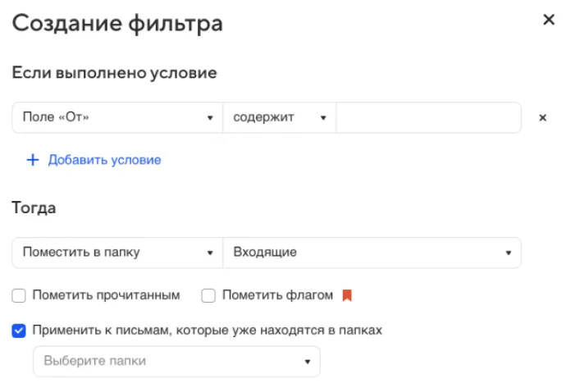Focus the empty condition value text field

[x=428, y=118]
